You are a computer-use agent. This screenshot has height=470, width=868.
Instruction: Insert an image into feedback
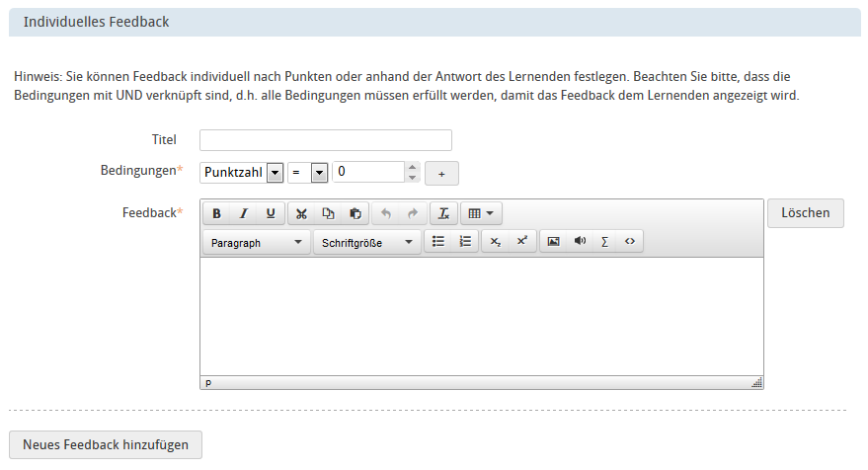(x=553, y=241)
